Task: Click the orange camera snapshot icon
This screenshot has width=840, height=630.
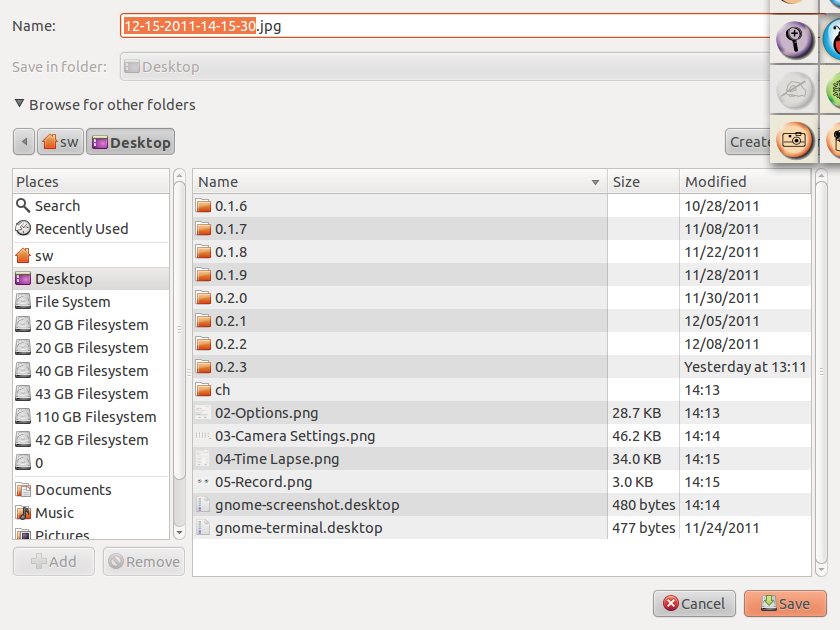Action: pos(794,140)
